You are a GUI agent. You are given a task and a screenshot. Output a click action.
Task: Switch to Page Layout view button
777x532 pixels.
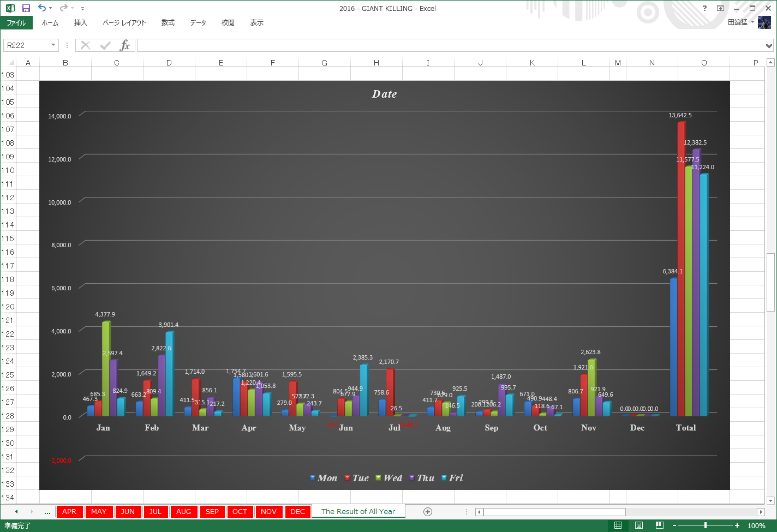click(638, 525)
